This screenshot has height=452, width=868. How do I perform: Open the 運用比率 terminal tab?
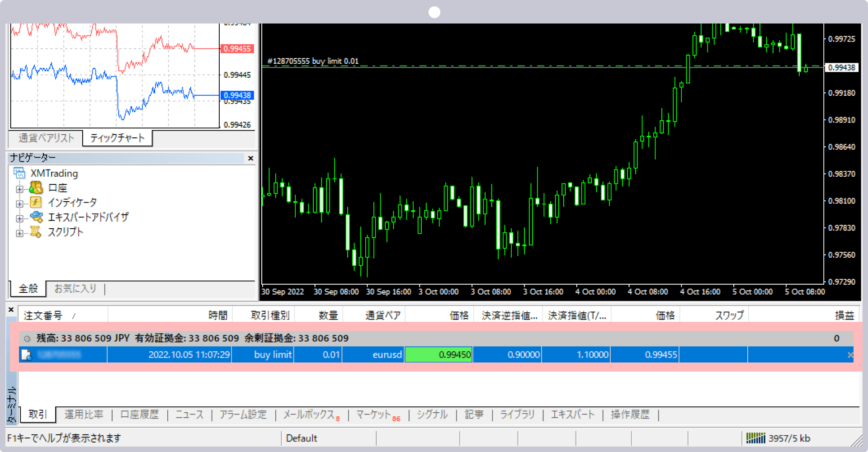click(84, 414)
